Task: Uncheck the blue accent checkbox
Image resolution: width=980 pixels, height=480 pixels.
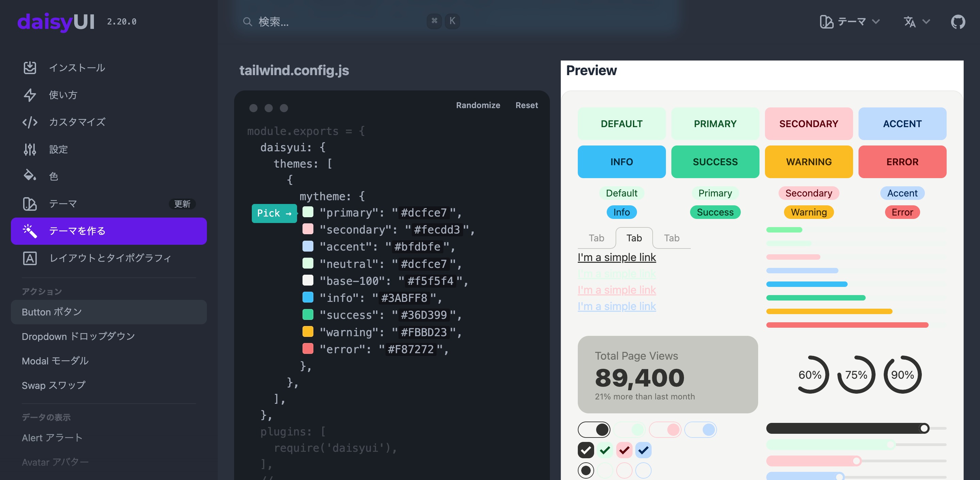Action: click(x=643, y=450)
